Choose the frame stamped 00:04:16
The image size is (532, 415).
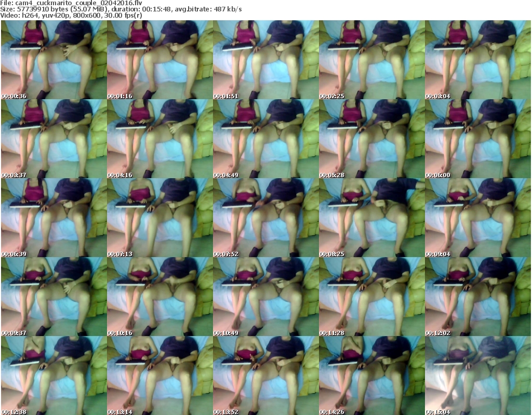coord(160,139)
